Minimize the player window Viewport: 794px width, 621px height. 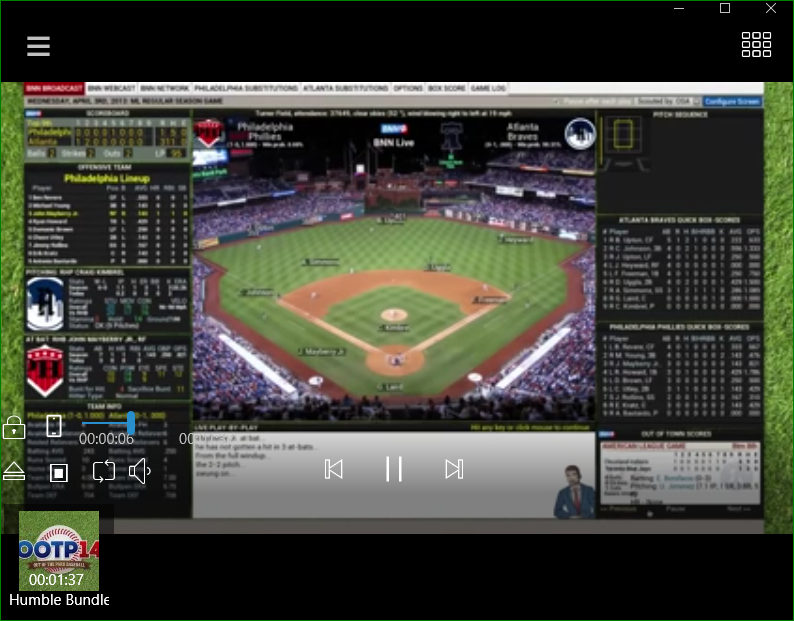click(679, 8)
